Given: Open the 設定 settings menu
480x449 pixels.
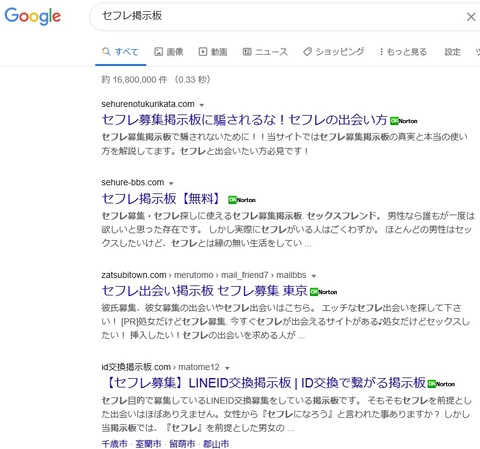Looking at the screenshot, I should 452,52.
